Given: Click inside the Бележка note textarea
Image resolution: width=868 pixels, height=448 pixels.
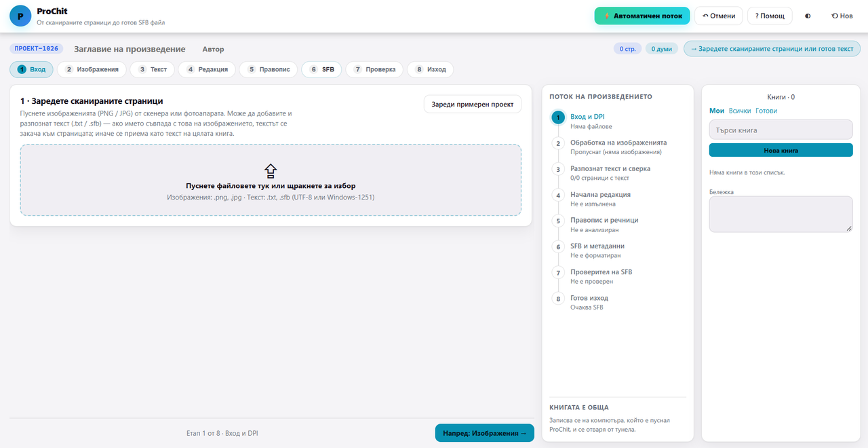Looking at the screenshot, I should click(x=781, y=214).
